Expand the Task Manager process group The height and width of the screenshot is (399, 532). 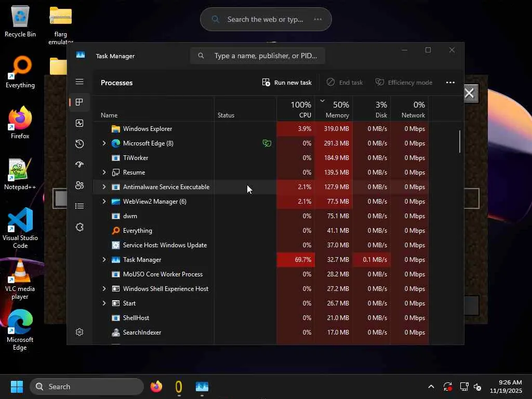104,260
